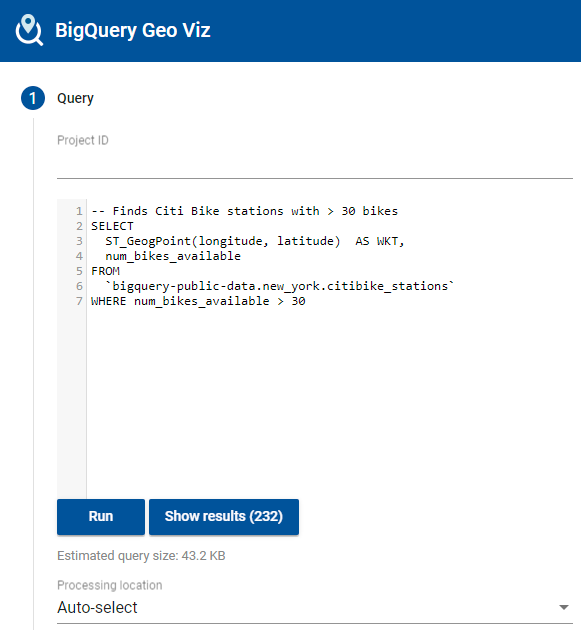This screenshot has width=581, height=630.
Task: Focus the Project ID input field
Action: click(x=315, y=165)
